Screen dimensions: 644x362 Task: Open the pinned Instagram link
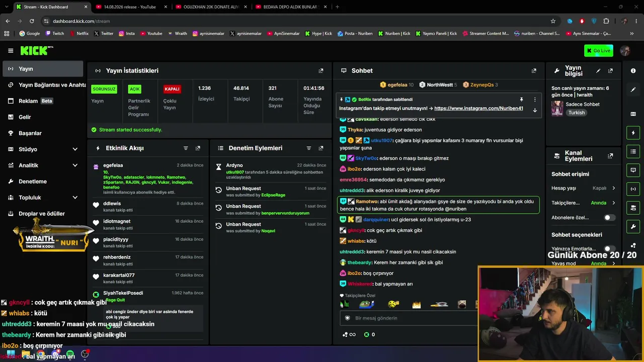click(478, 109)
